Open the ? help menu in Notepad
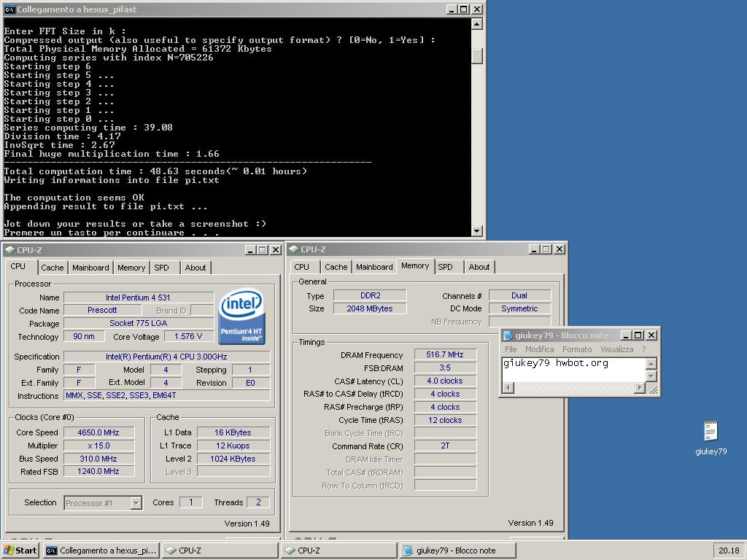This screenshot has width=747, height=560. [643, 349]
